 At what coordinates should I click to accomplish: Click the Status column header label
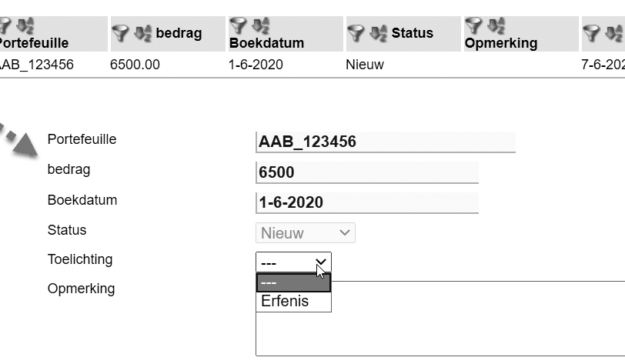pos(412,33)
